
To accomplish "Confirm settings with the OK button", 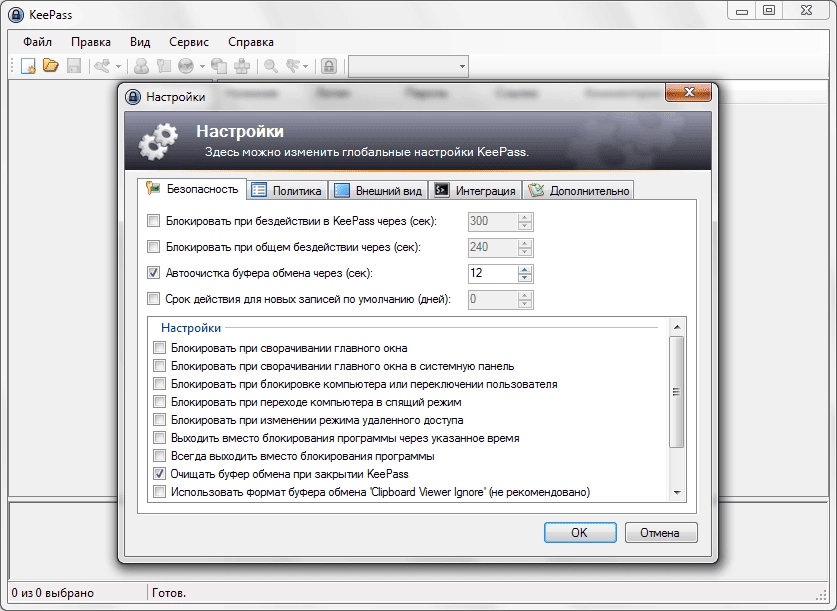I will pos(580,533).
